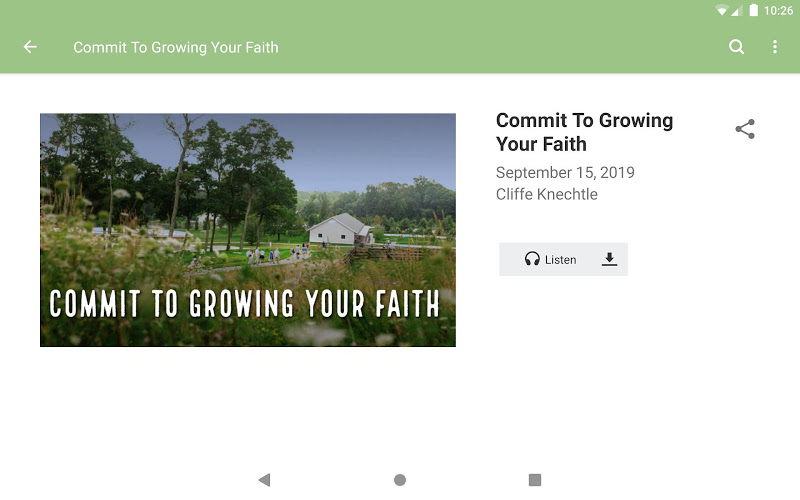800x500 pixels.
Task: Tap the bold sermon title beside the image
Action: pos(585,132)
